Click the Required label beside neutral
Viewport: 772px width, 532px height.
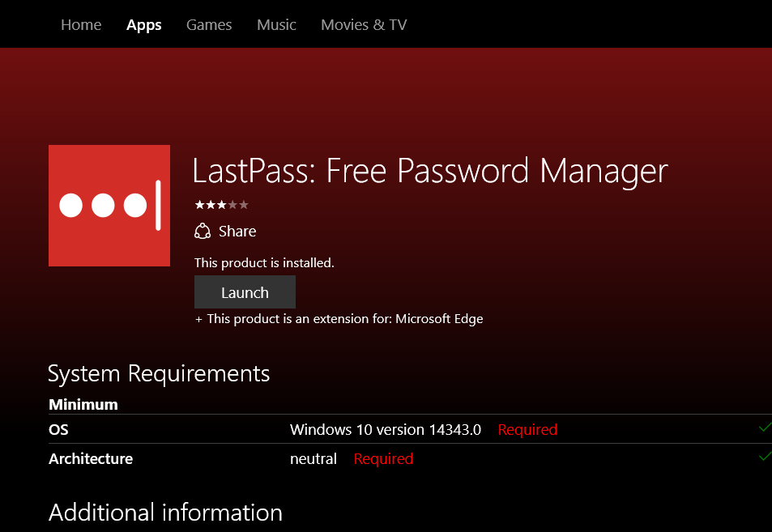coord(383,459)
